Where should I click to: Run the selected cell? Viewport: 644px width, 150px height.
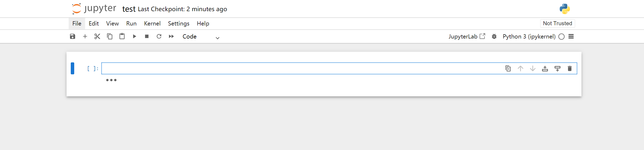(134, 36)
